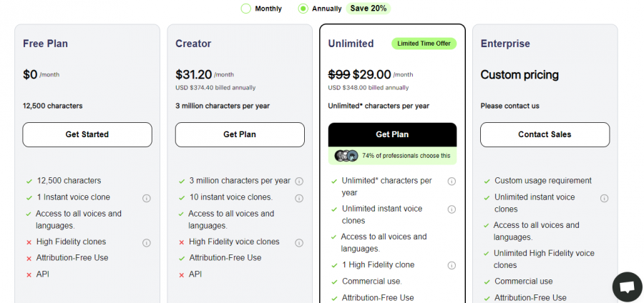Click info icon for Unlimited characters per year

452,182
